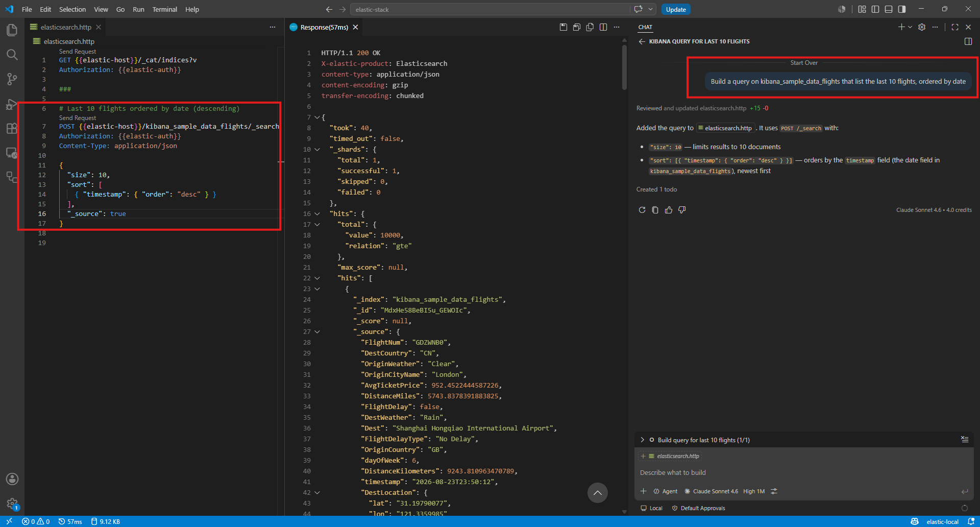
Task: Open More Actions in Response editor toolbar
Action: (617, 27)
